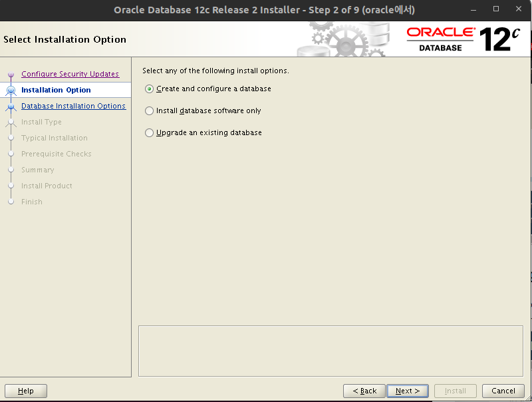The width and height of the screenshot is (532, 402).
Task: Click Configure Security Updates step bullet icon
Action: 11,74
